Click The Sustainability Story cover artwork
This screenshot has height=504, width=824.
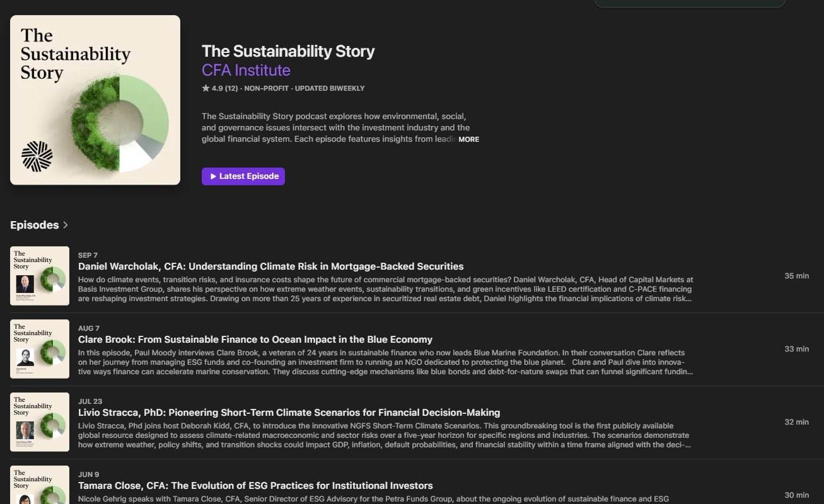[95, 100]
